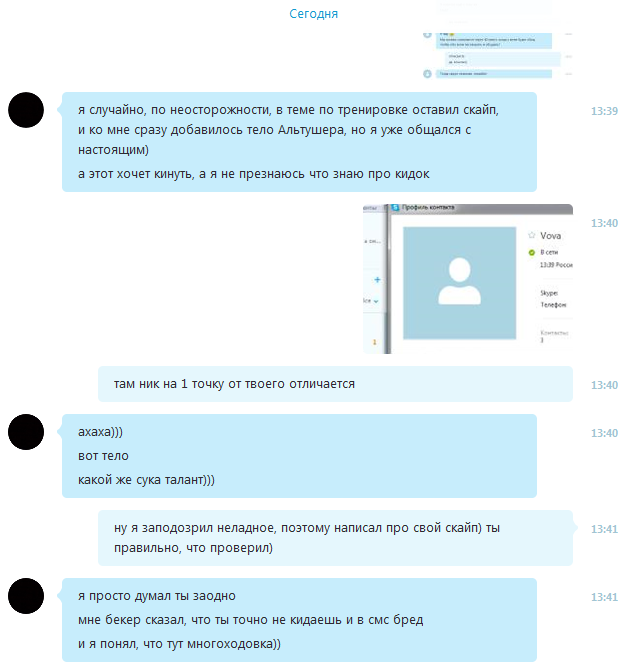Click the message 'ну я заподозрил неладное'
This screenshot has height=671, width=627.
335,538
